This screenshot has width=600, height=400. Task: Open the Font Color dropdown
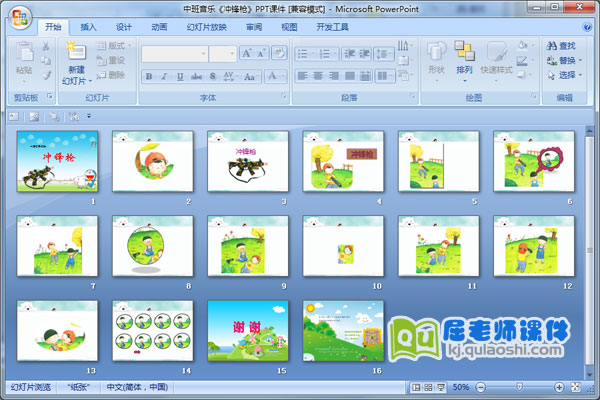[276, 76]
